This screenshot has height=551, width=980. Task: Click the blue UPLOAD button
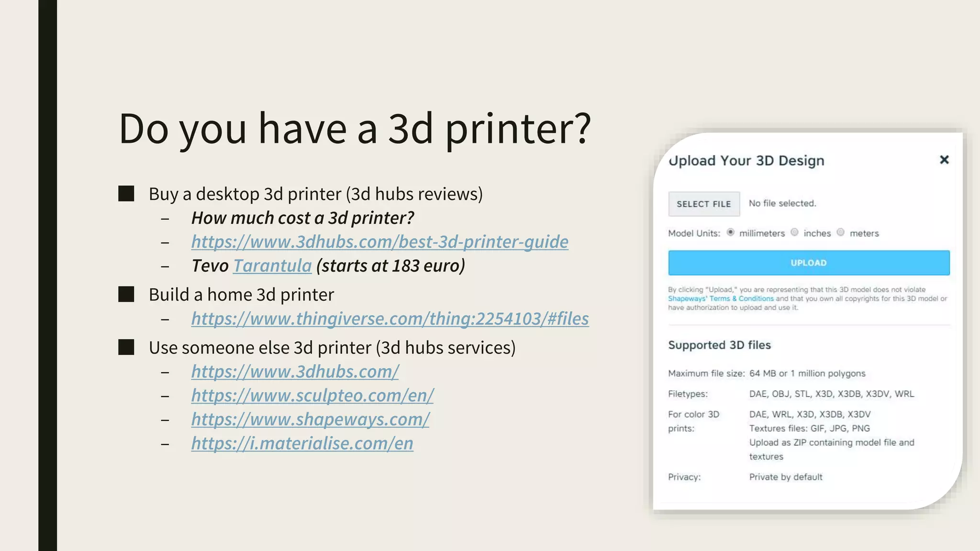pos(809,263)
